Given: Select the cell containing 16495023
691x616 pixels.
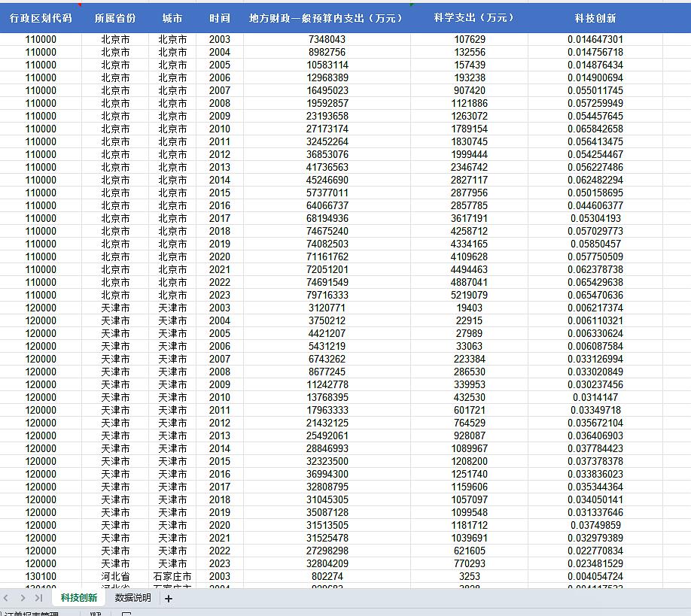Looking at the screenshot, I should click(327, 90).
